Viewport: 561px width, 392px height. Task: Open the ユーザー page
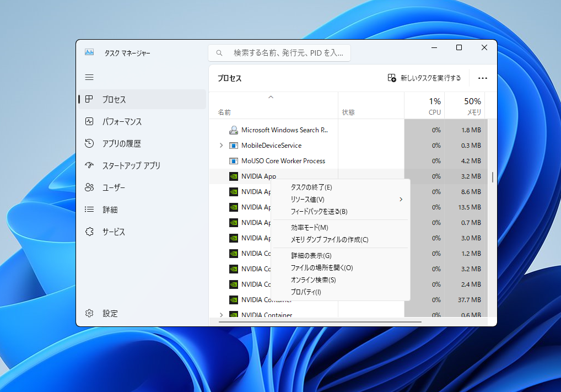tap(142, 187)
